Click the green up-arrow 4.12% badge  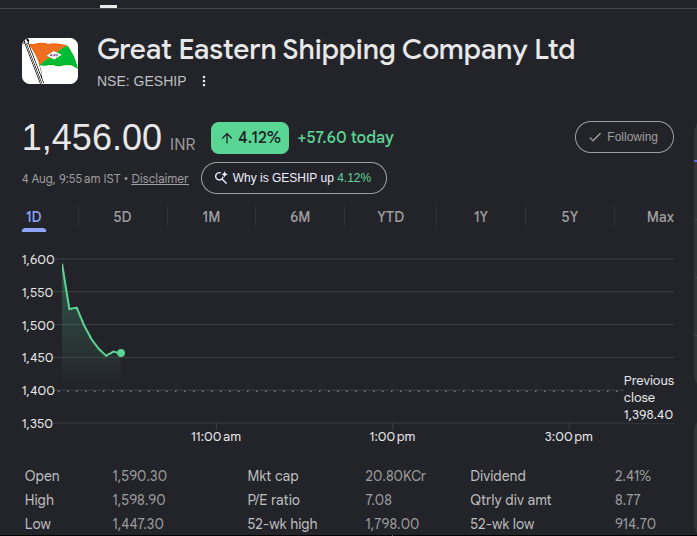(250, 138)
